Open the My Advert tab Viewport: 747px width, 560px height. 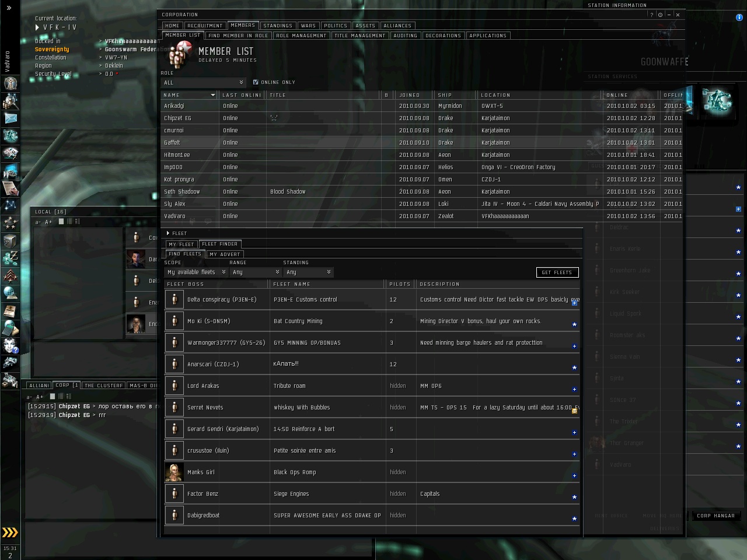tap(225, 254)
